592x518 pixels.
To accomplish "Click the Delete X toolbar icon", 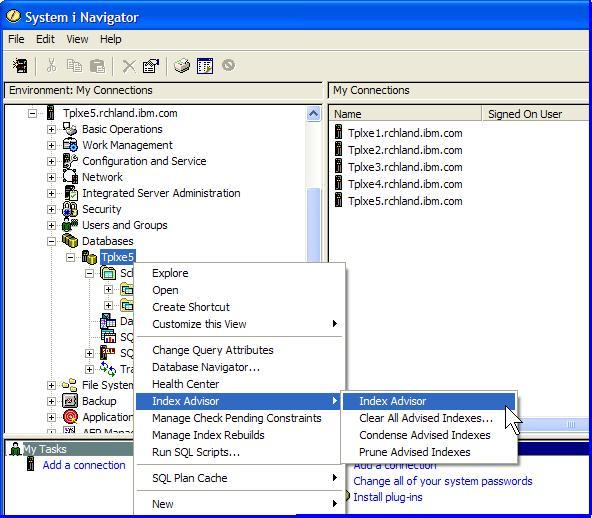I will (x=129, y=66).
